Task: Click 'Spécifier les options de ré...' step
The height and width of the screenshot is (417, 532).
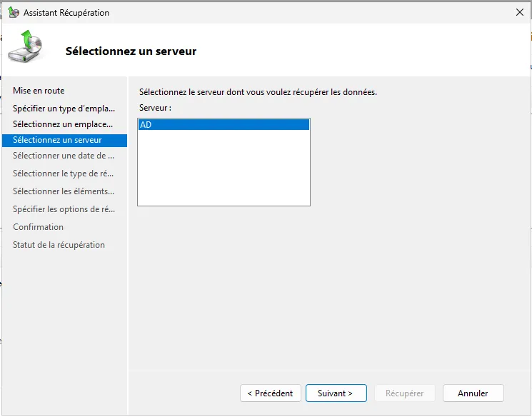Action: click(x=64, y=209)
